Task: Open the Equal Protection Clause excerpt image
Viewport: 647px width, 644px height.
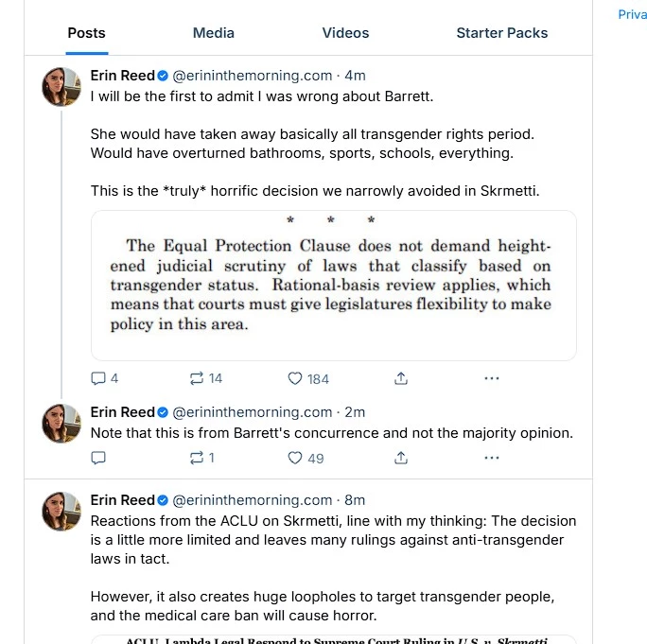Action: pyautogui.click(x=333, y=285)
